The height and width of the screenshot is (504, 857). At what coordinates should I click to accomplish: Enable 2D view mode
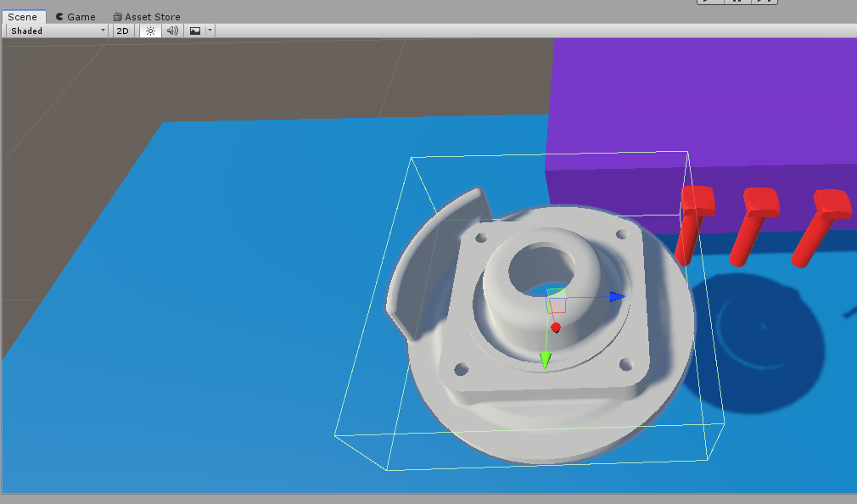(123, 31)
